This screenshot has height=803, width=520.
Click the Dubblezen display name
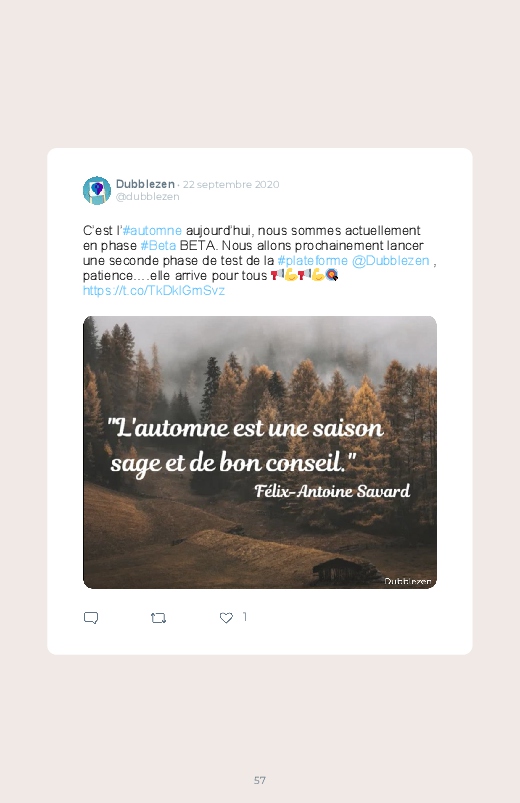145,184
